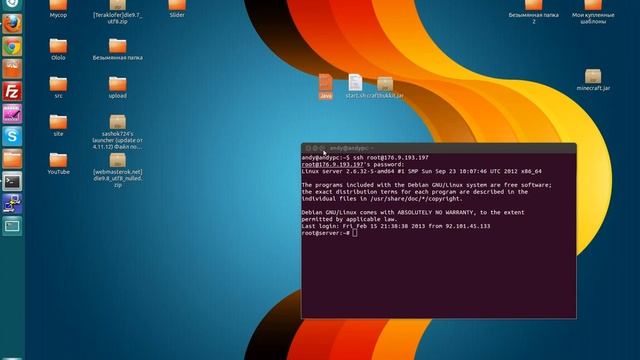Image resolution: width=640 pixels, height=360 pixels.
Task: Launch Google Chrome from the dock
Action: pyautogui.click(x=12, y=47)
